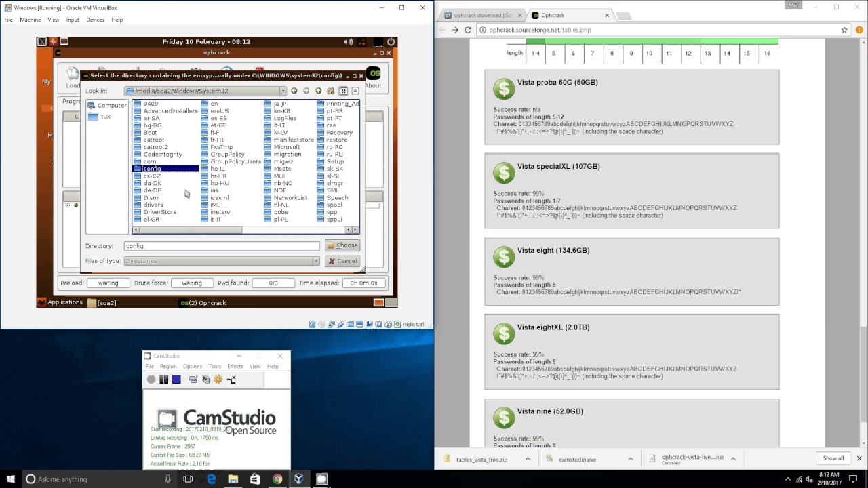Open VirtualBox Machine menu
Image resolution: width=868 pixels, height=488 pixels.
30,20
